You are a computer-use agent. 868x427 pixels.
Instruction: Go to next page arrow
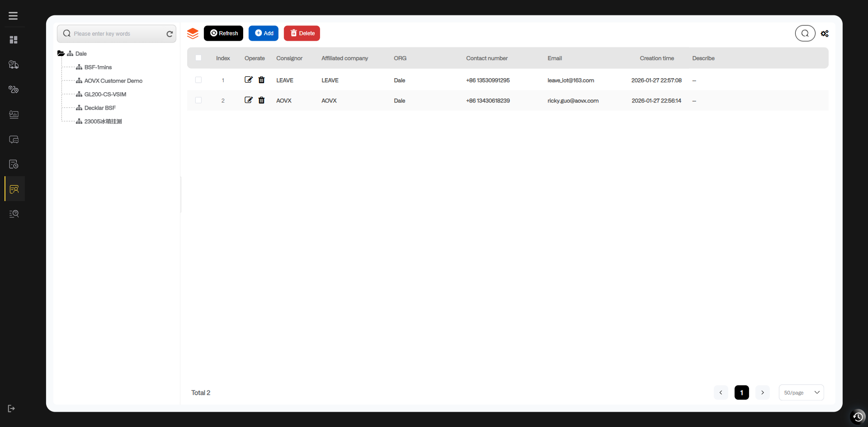tap(762, 393)
